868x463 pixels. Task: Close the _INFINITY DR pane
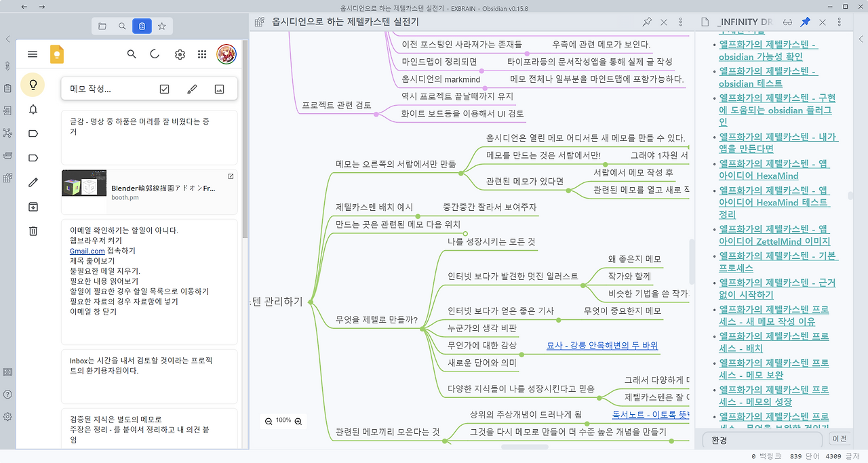pos(823,22)
